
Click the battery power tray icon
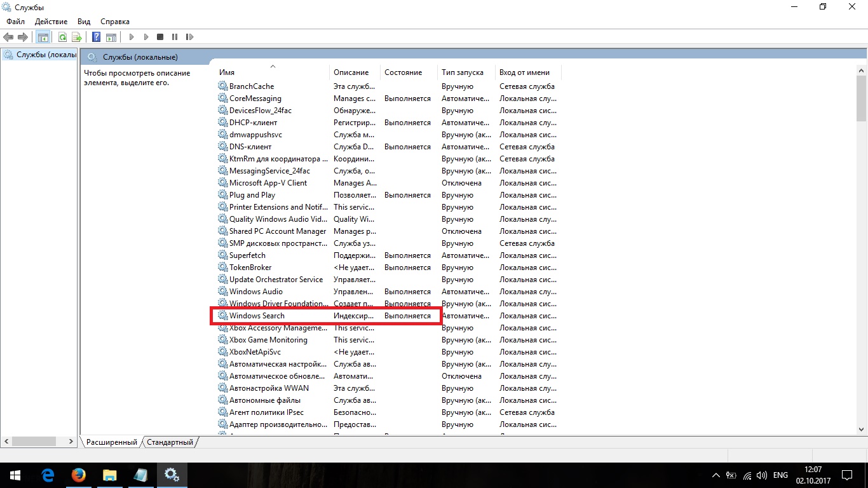coord(731,475)
